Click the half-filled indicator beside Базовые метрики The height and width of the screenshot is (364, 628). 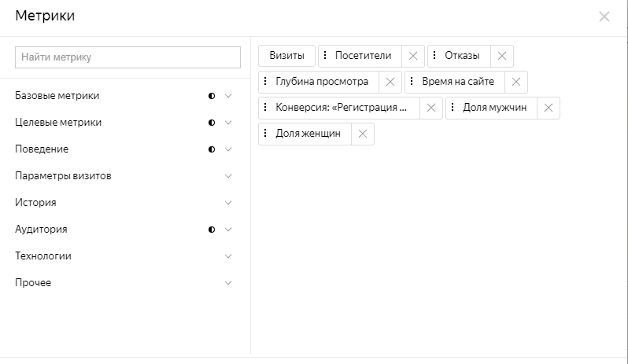tap(212, 96)
